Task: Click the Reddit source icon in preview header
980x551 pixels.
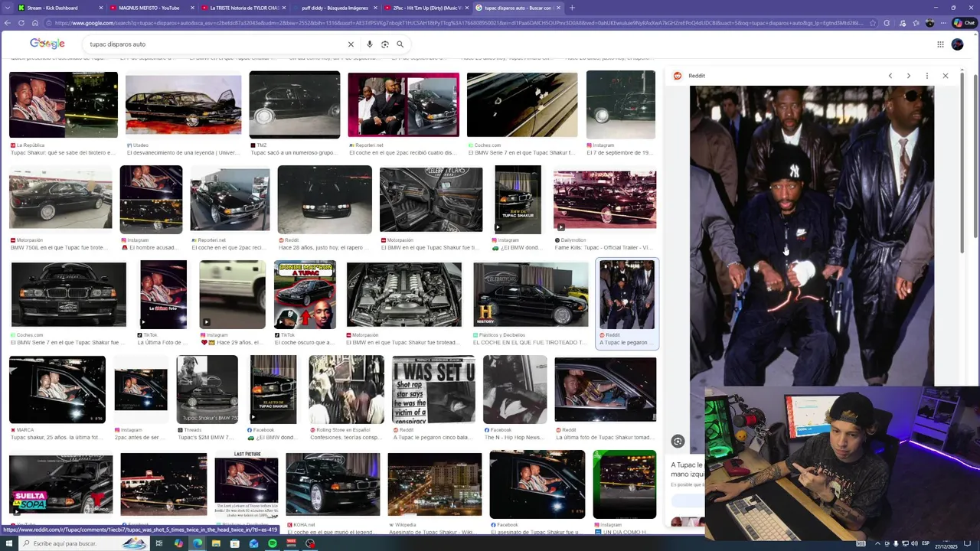Action: point(678,76)
